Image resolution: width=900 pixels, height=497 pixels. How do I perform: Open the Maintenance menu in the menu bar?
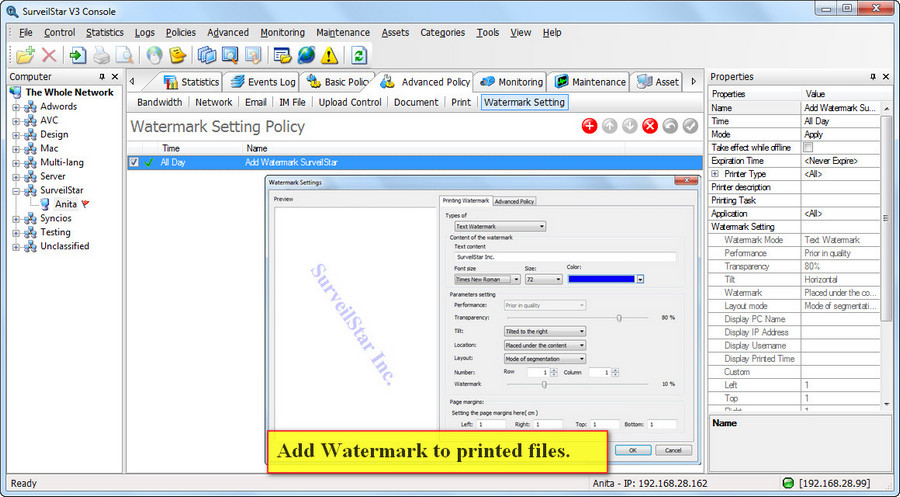pyautogui.click(x=343, y=33)
